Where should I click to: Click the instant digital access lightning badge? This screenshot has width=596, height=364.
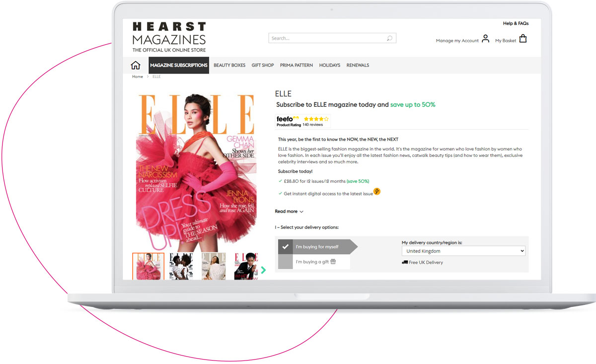tap(377, 191)
